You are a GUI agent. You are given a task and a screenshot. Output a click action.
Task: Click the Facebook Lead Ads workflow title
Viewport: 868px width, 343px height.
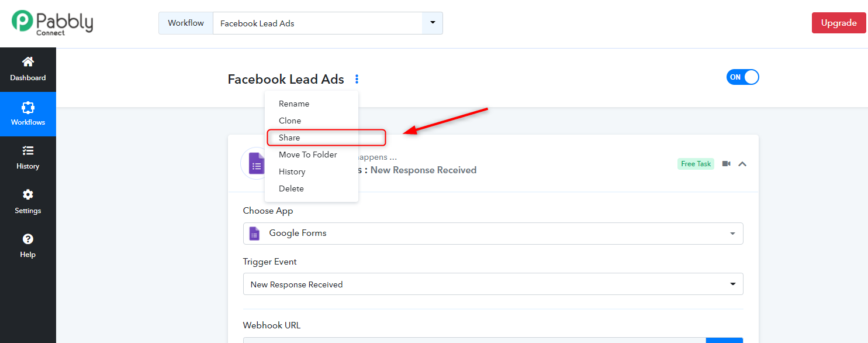(286, 79)
